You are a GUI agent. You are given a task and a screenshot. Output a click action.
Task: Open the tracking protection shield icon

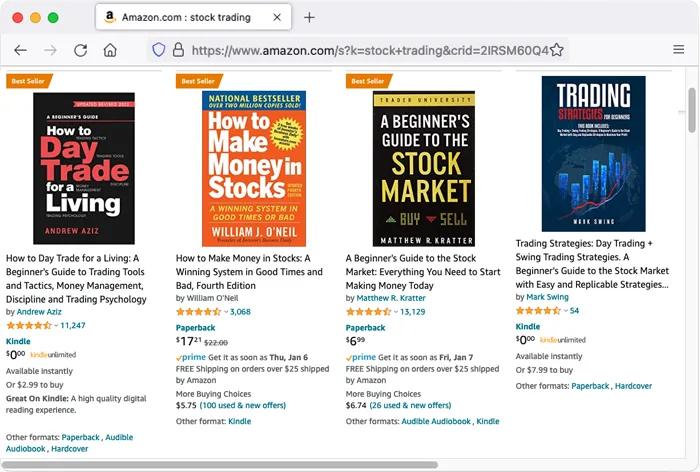coord(158,50)
